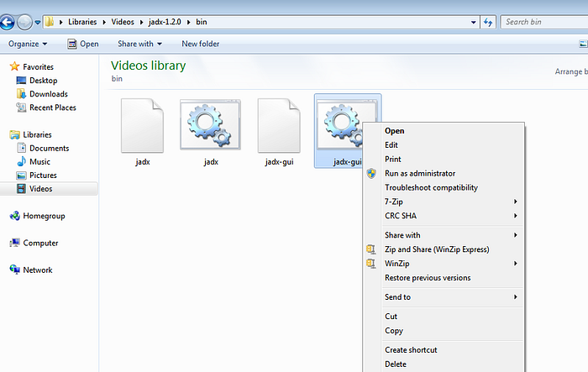Expand the Send to submenu
Image resolution: width=588 pixels, height=372 pixels.
(444, 297)
